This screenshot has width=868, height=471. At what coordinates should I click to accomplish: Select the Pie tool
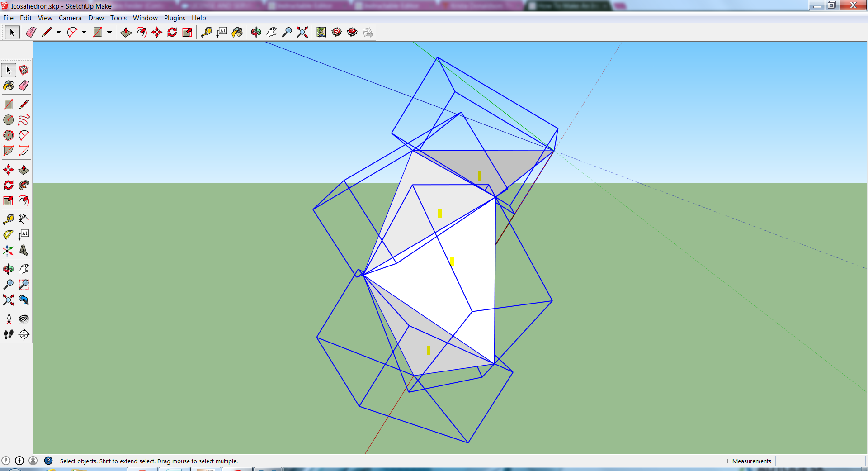click(9, 151)
